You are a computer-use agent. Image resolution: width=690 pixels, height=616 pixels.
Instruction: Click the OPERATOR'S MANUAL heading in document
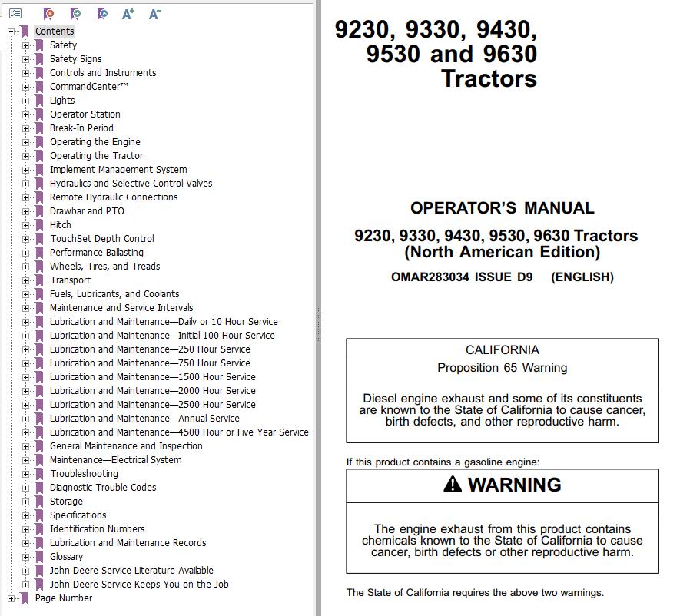[x=502, y=208]
